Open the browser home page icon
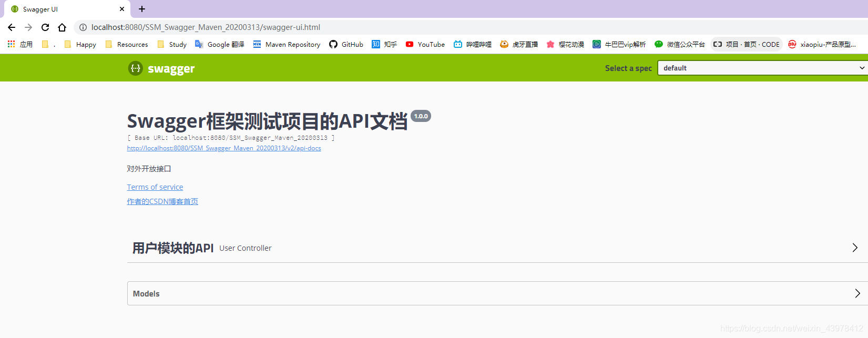Viewport: 868px width, 338px height. [62, 27]
